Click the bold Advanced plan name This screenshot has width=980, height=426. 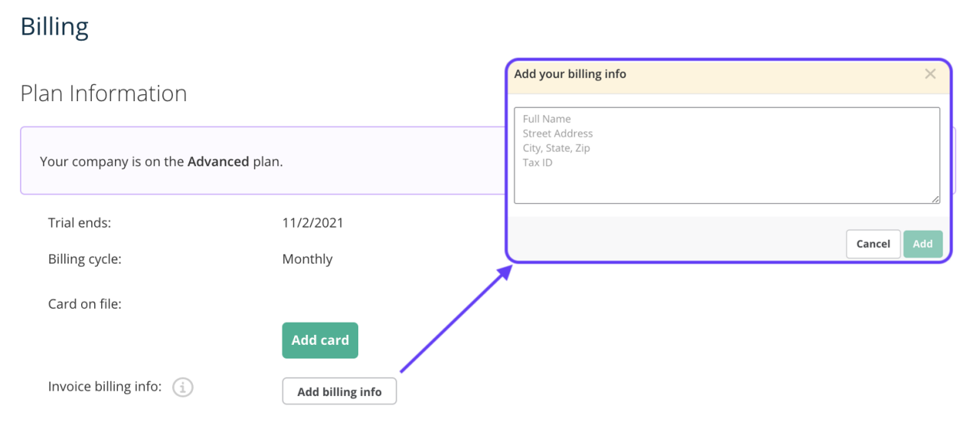[218, 162]
